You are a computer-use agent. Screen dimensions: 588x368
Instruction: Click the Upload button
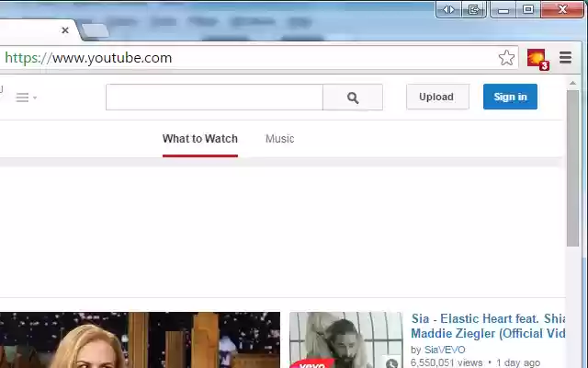[437, 97]
